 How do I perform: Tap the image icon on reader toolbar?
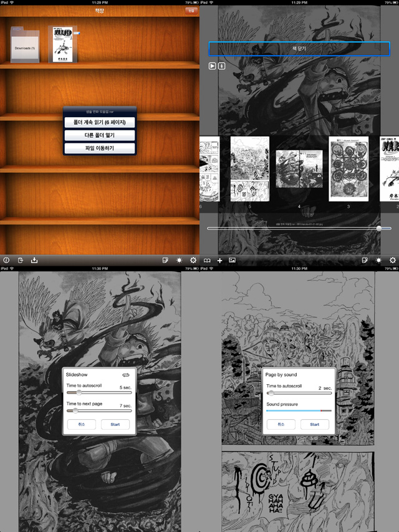[x=233, y=260]
